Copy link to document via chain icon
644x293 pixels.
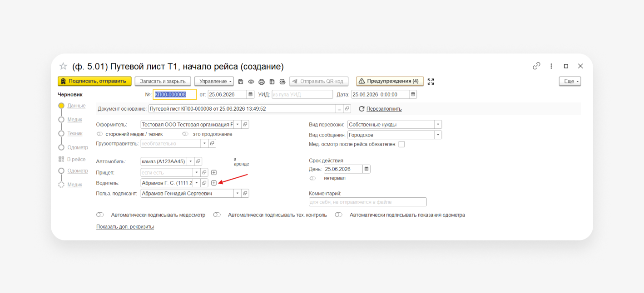pyautogui.click(x=536, y=66)
